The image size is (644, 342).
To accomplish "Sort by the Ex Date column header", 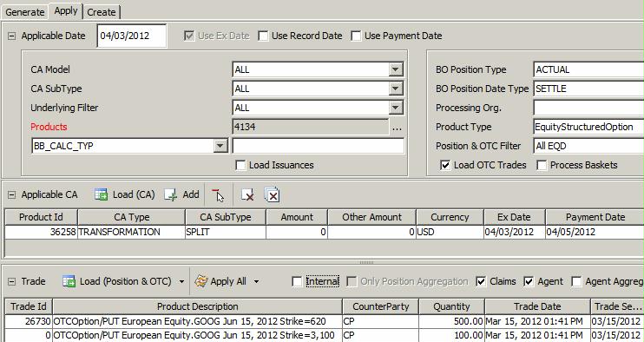I will point(514,217).
